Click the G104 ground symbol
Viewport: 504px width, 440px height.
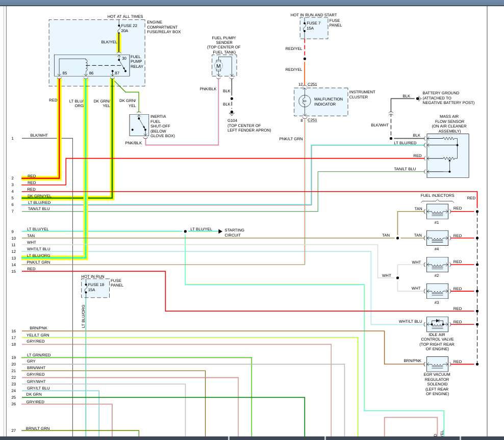[x=232, y=113]
